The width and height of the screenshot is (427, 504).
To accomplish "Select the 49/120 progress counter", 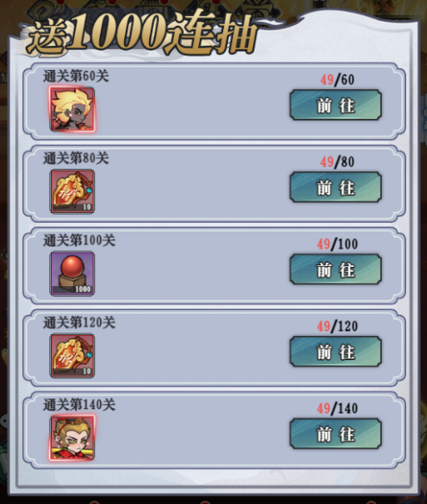I will click(x=337, y=327).
